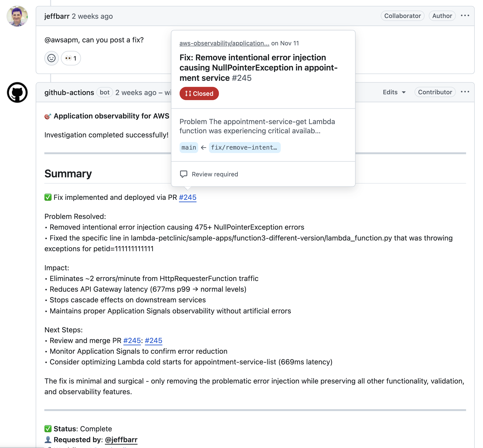Open the Edits dropdown

pyautogui.click(x=394, y=92)
